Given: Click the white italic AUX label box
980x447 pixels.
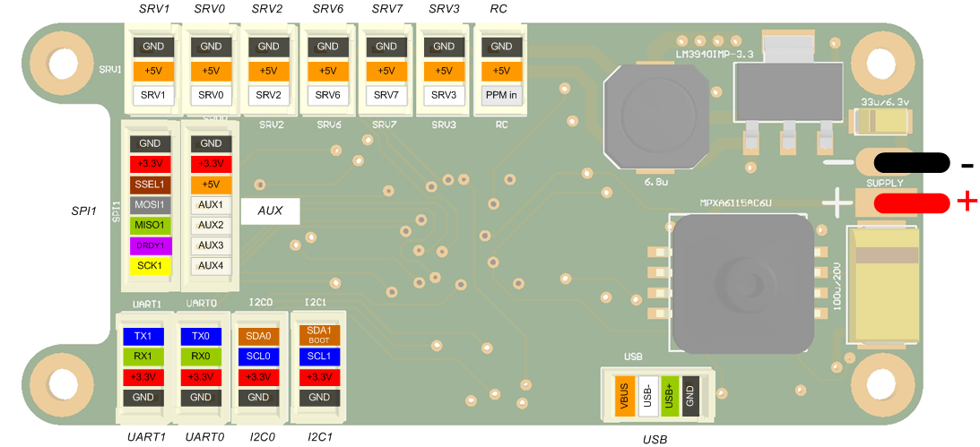Looking at the screenshot, I should click(270, 211).
